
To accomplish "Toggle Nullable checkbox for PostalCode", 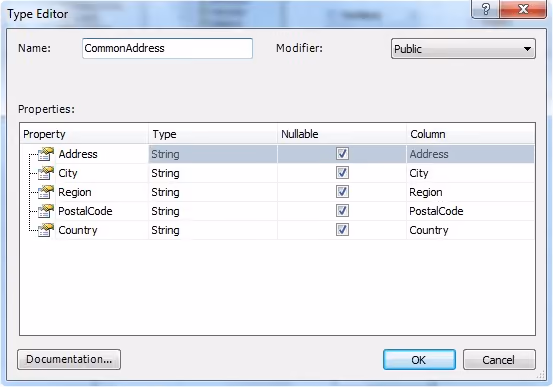I will [x=342, y=211].
